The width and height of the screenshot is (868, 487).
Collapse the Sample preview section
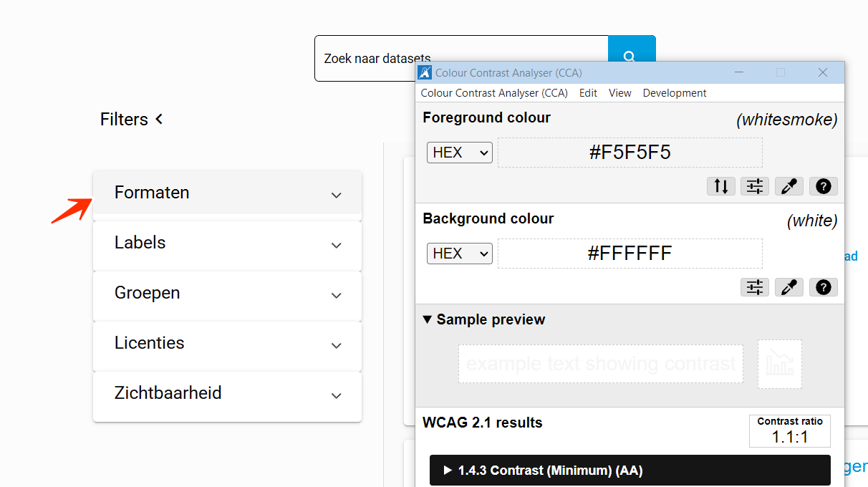click(484, 319)
